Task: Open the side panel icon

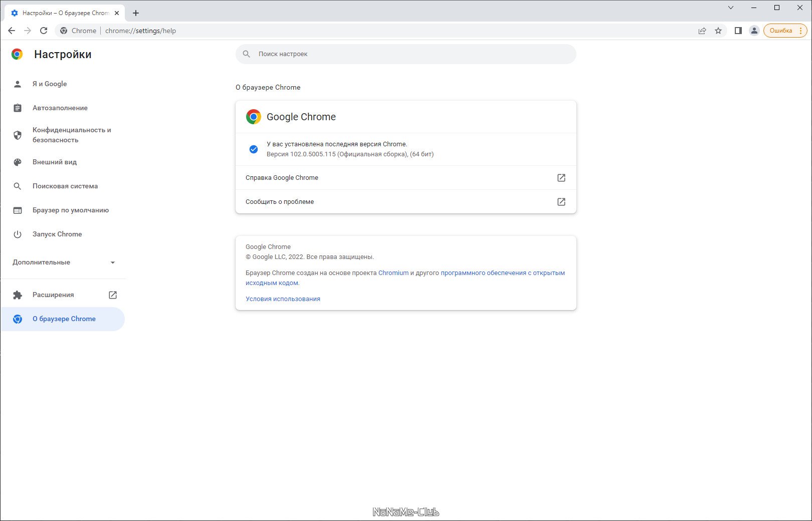Action: click(738, 31)
